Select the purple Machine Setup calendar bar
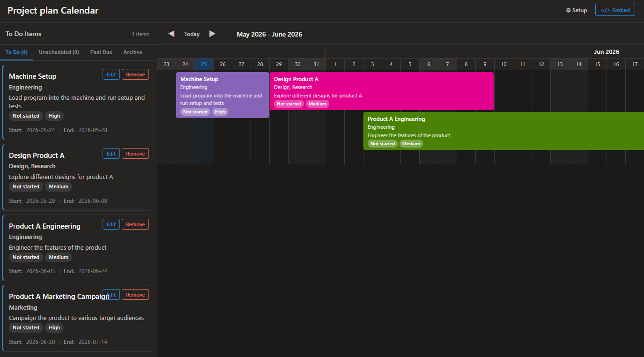 coord(222,95)
